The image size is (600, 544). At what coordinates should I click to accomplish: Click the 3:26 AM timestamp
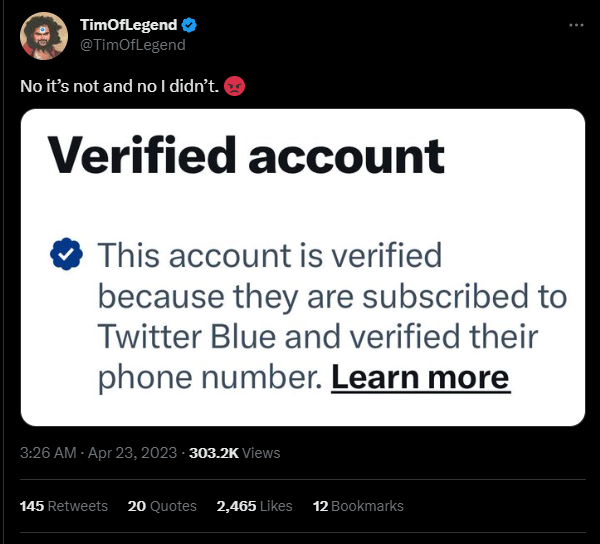click(48, 453)
